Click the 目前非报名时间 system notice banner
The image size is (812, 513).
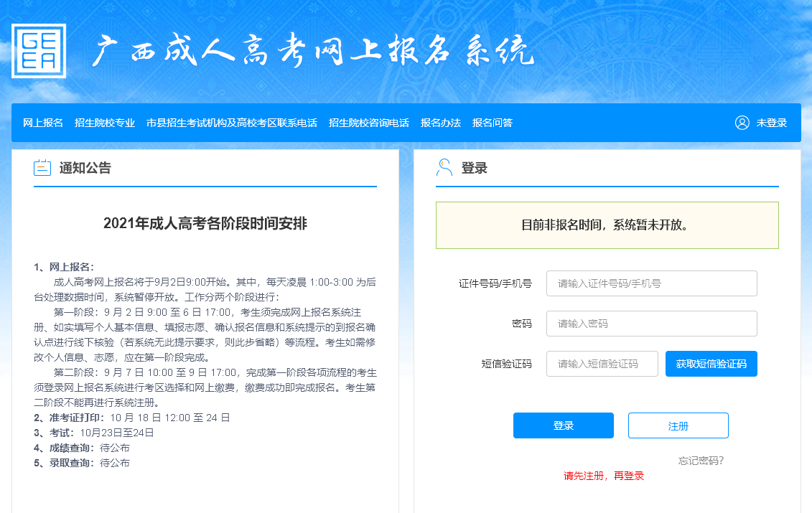[x=607, y=225]
